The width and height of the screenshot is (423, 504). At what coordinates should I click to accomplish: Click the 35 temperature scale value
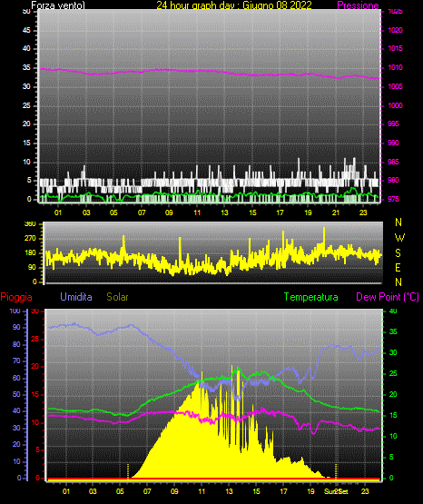(x=393, y=331)
